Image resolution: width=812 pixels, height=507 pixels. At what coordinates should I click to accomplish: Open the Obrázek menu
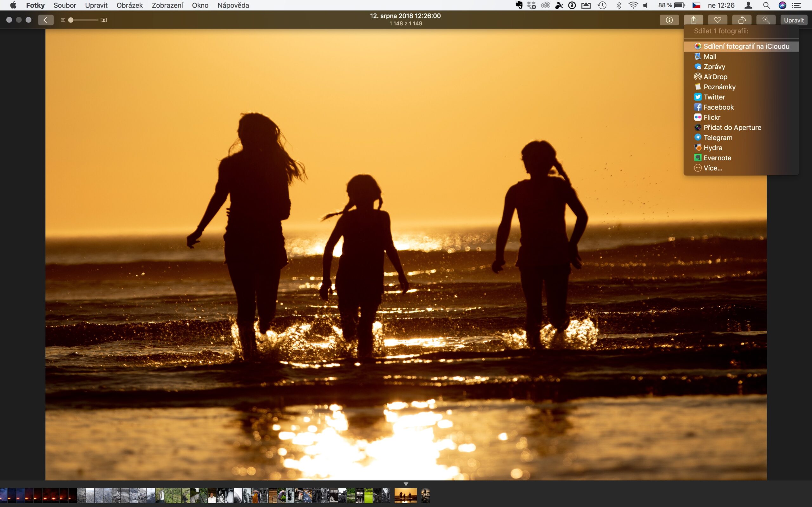pos(129,5)
